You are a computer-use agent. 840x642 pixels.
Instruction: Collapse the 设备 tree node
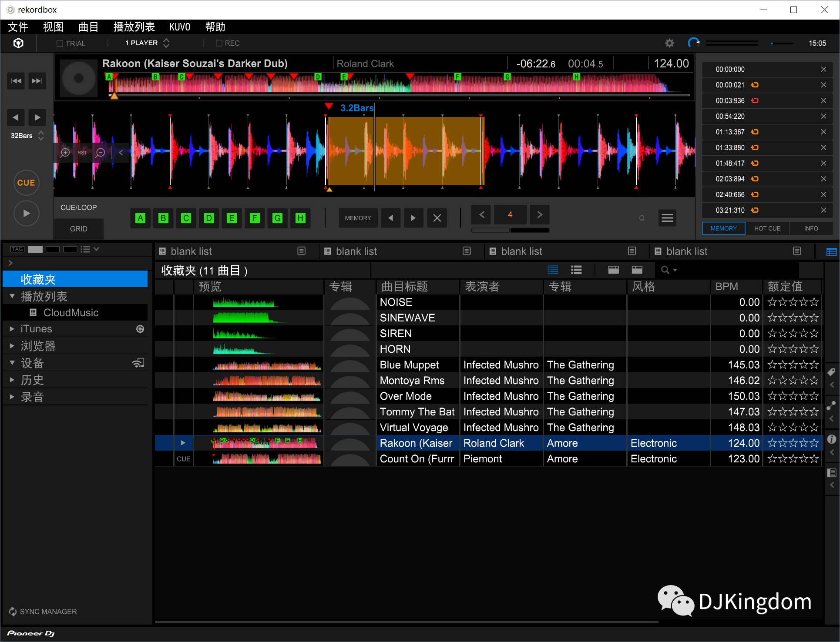12,363
